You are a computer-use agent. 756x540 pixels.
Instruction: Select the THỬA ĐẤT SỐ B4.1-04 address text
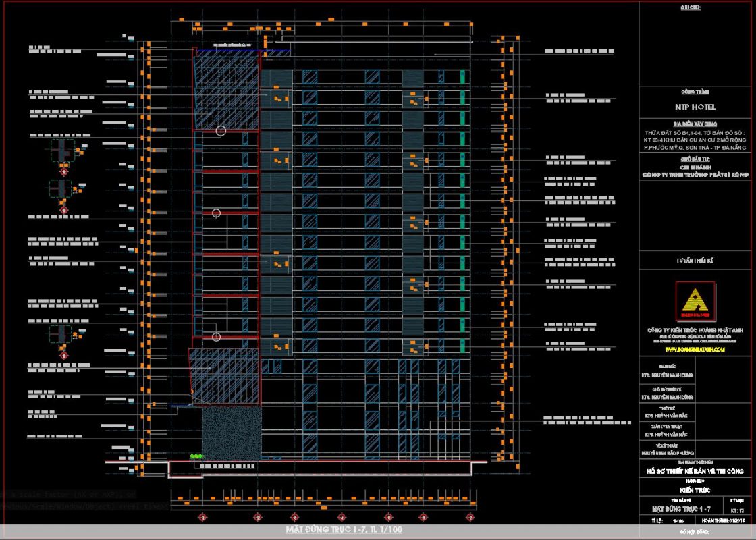[x=696, y=132]
